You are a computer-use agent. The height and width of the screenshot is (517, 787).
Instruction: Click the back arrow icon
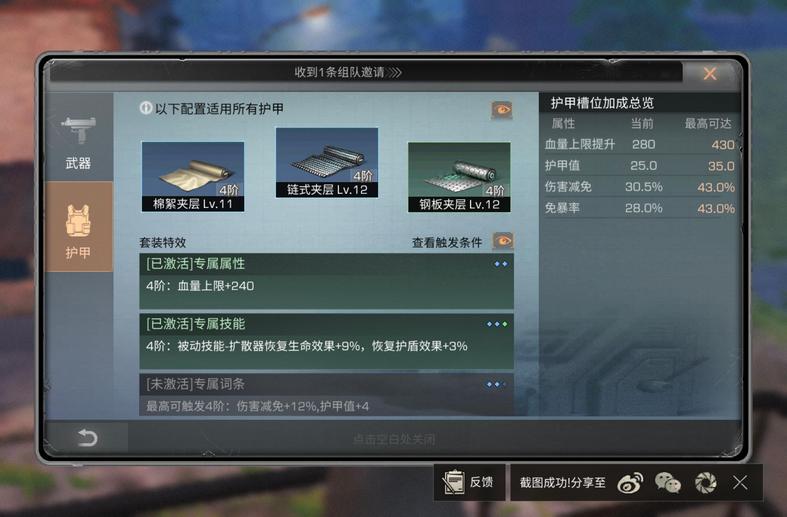[x=87, y=438]
